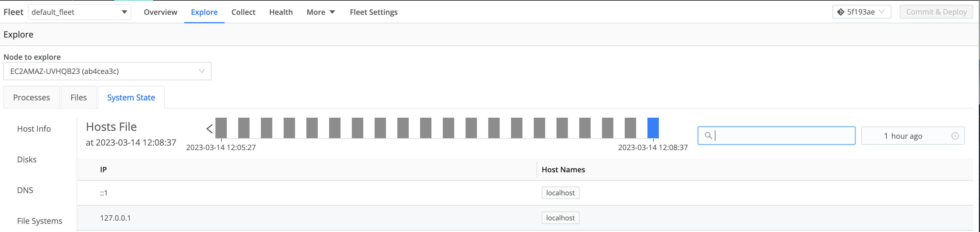Click the clock icon in time filter
The image size is (980, 232).
(955, 136)
